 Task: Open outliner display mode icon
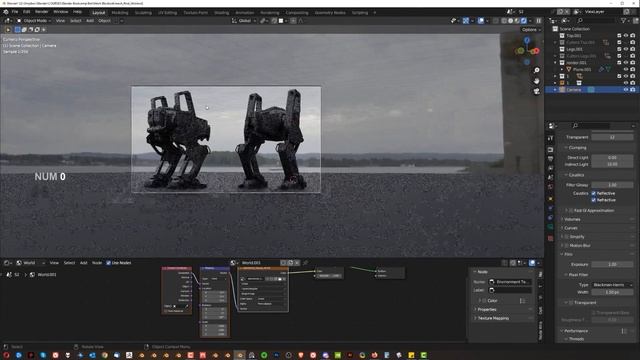pyautogui.click(x=566, y=20)
